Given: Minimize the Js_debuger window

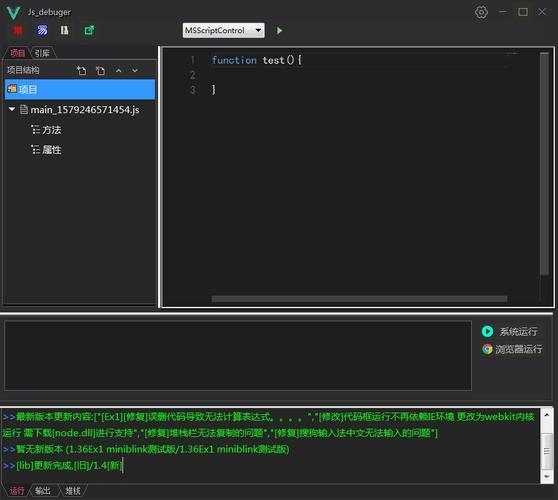Looking at the screenshot, I should tap(502, 12).
